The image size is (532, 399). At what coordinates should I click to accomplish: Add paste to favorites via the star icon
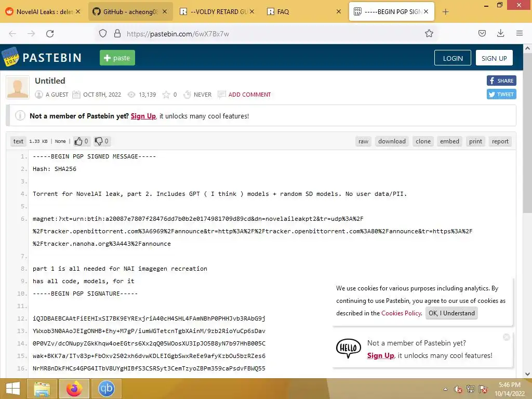click(166, 95)
